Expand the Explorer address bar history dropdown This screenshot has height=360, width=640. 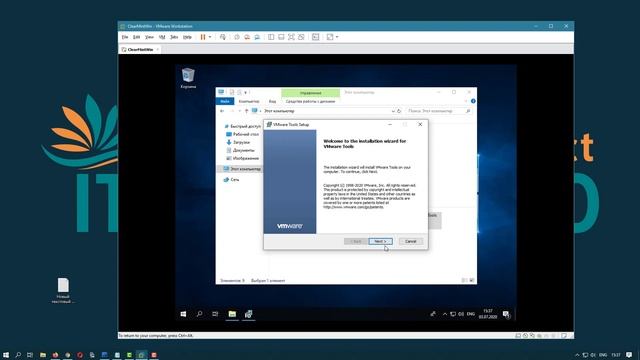click(393, 111)
